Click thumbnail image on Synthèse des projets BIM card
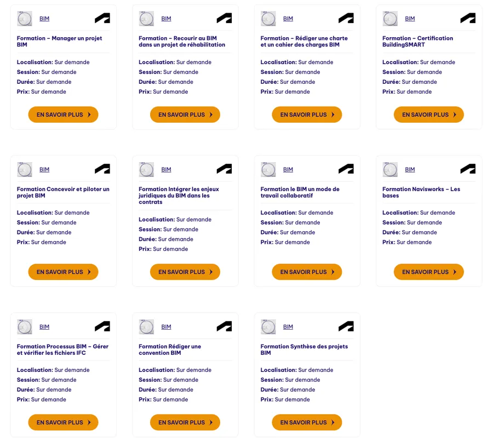This screenshot has width=493, height=448. click(x=268, y=326)
